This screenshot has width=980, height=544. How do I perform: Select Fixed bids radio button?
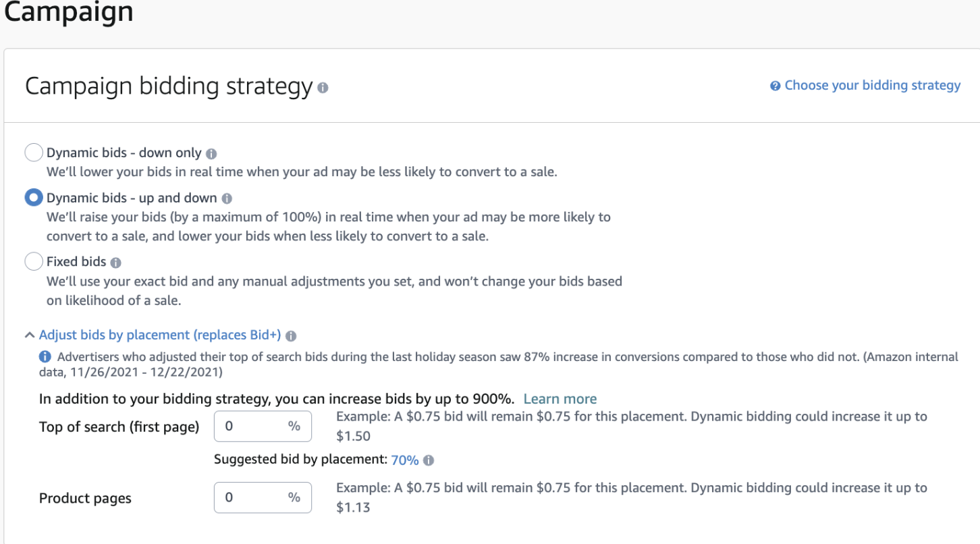pyautogui.click(x=34, y=261)
